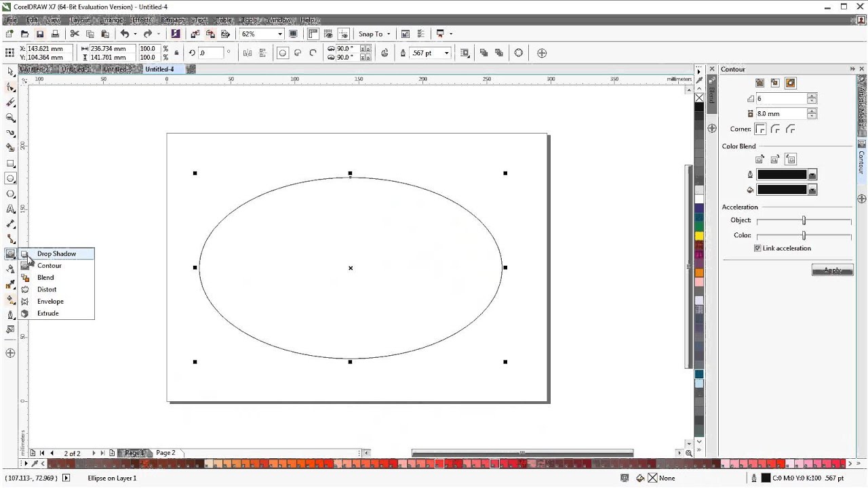Choose the bevel corner option

(791, 129)
